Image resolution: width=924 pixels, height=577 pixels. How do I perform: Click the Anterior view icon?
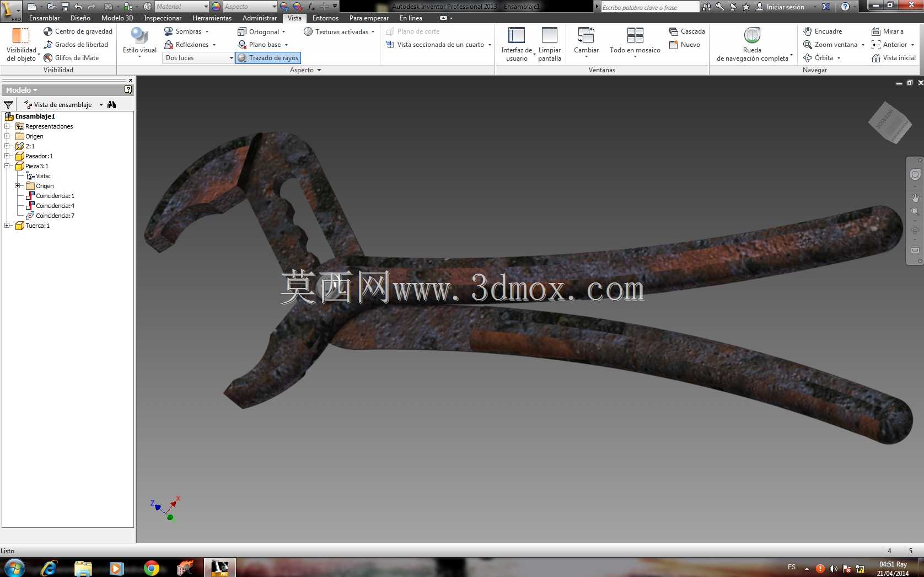point(876,45)
